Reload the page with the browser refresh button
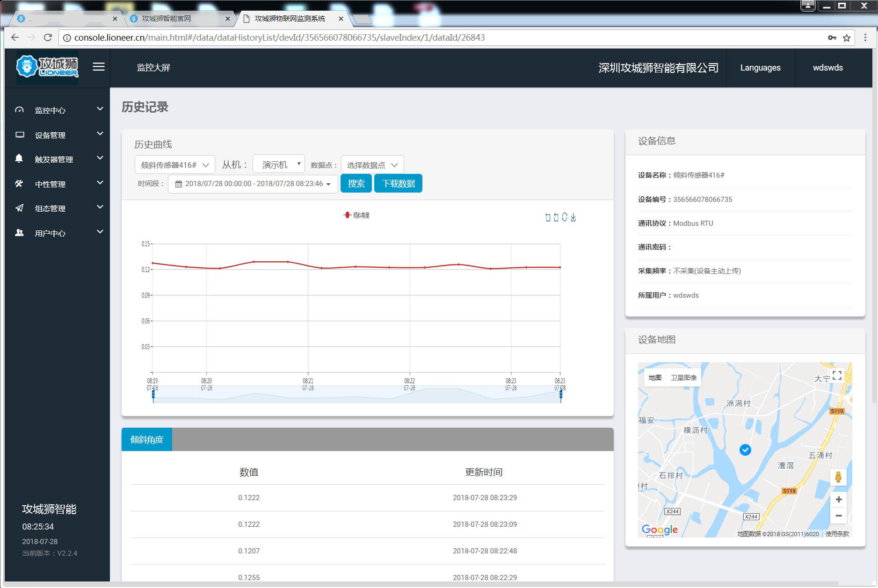 (x=48, y=37)
